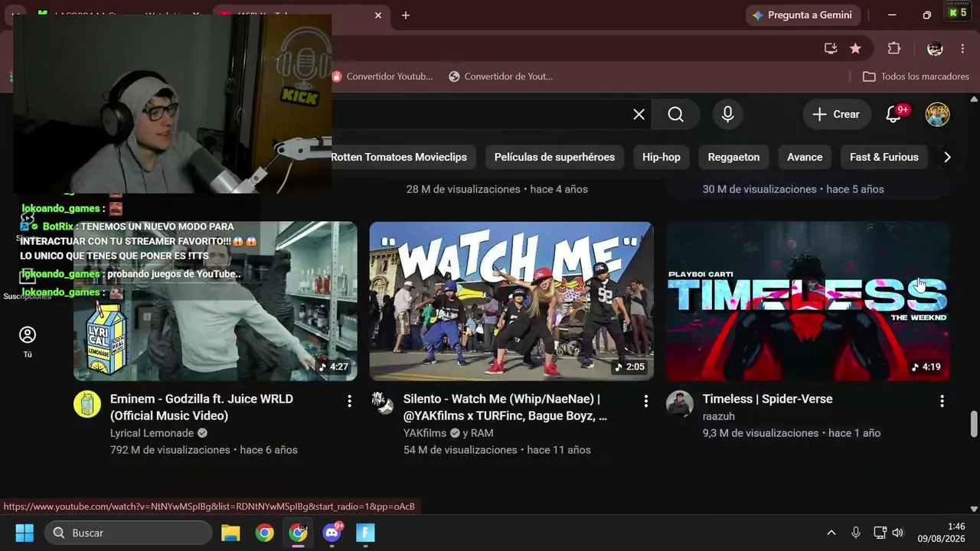Viewport: 980px width, 551px height.
Task: Open volume settings in system tray
Action: pyautogui.click(x=897, y=533)
